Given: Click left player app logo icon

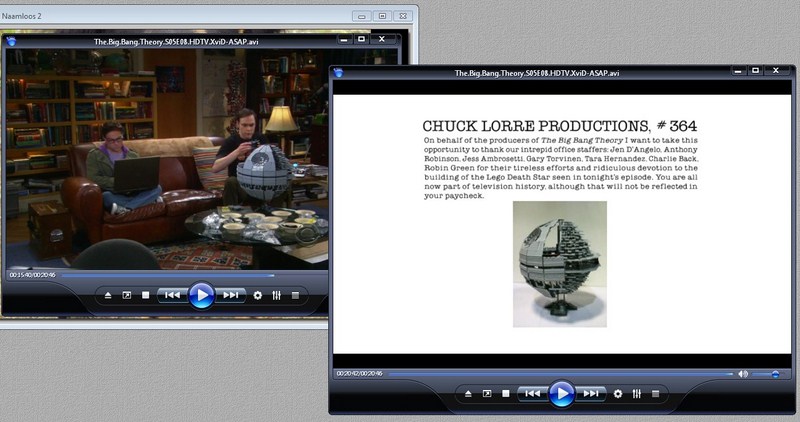Looking at the screenshot, I should (11, 41).
